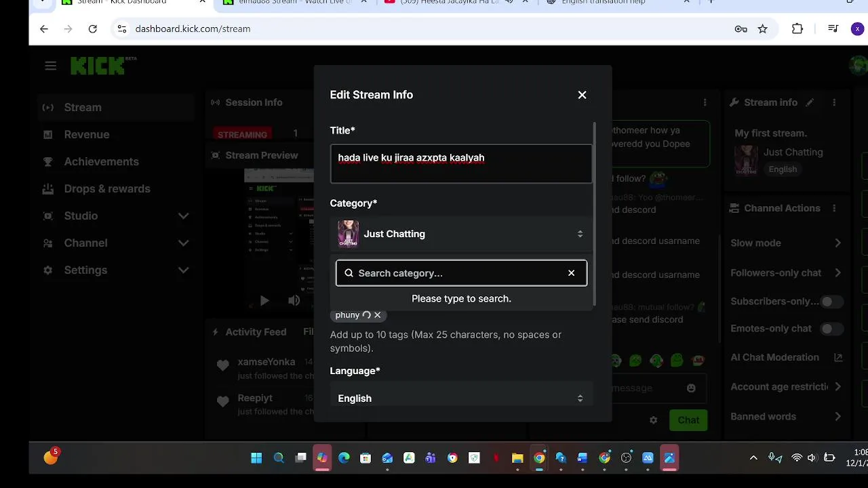
Task: Open the Stream info three-dot menu
Action: (834, 102)
